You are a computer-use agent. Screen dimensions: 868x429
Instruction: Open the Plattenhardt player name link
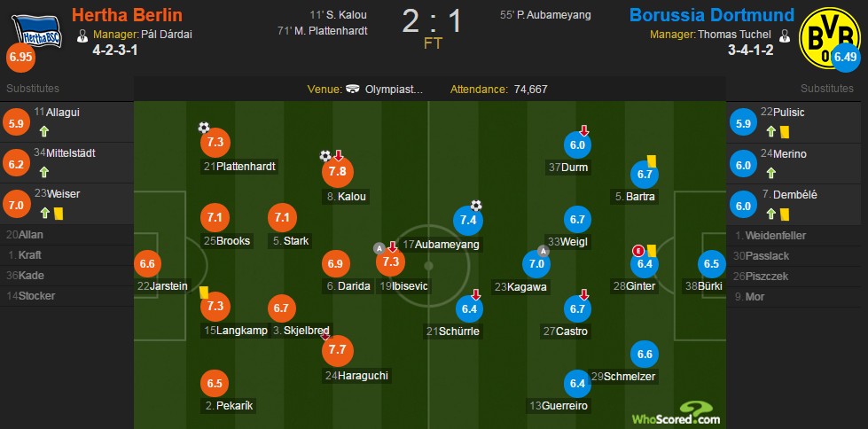246,166
